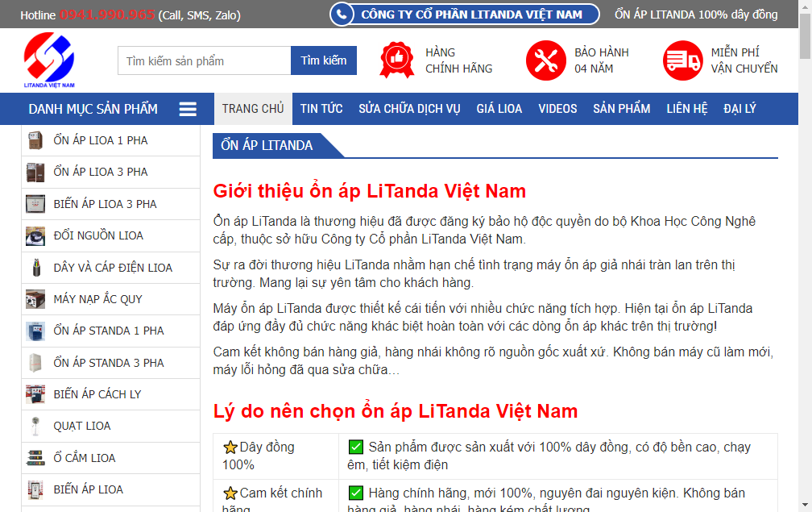Image resolution: width=812 pixels, height=512 pixels.
Task: Click the Dây và cáp điện LiOA thumbnail icon
Action: click(x=35, y=268)
